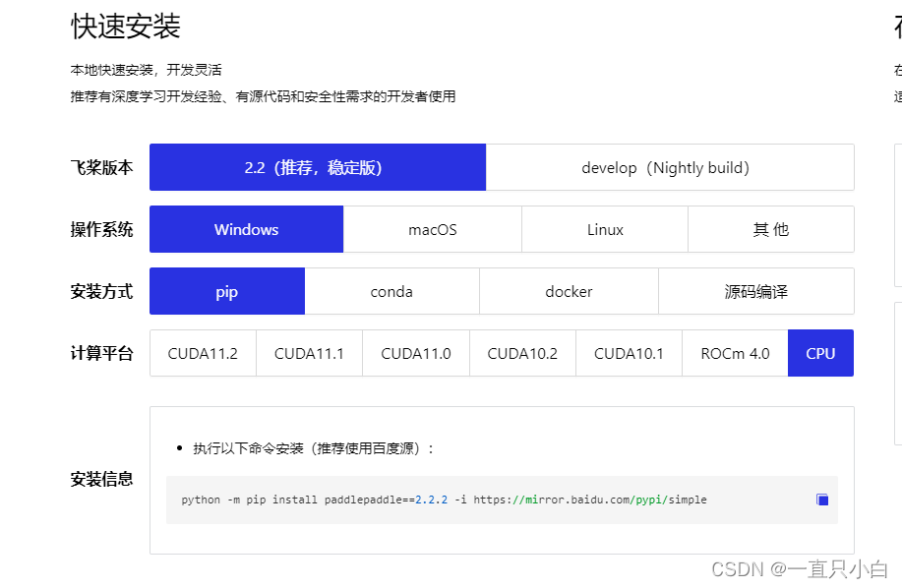Viewport: 902px width, 588px height.
Task: Pick CUDA10.1 compute platform
Action: pyautogui.click(x=629, y=353)
